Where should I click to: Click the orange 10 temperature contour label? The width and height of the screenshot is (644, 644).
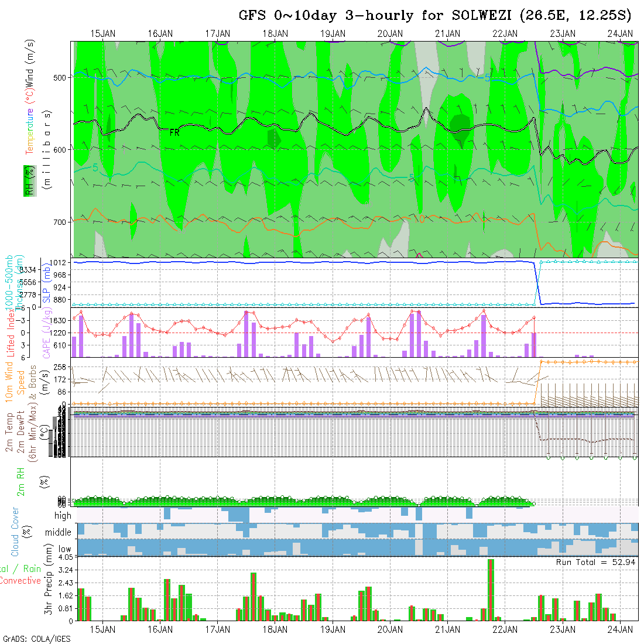pyautogui.click(x=419, y=218)
